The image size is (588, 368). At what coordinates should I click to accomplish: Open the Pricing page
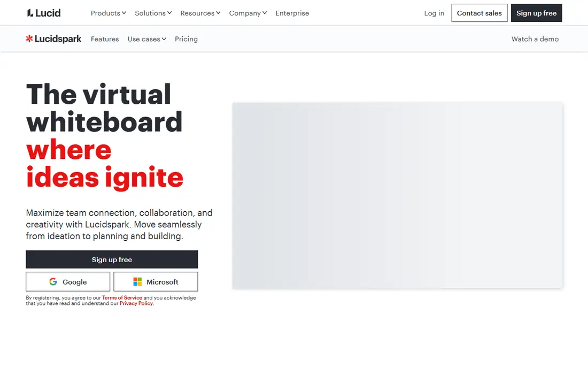(x=186, y=39)
